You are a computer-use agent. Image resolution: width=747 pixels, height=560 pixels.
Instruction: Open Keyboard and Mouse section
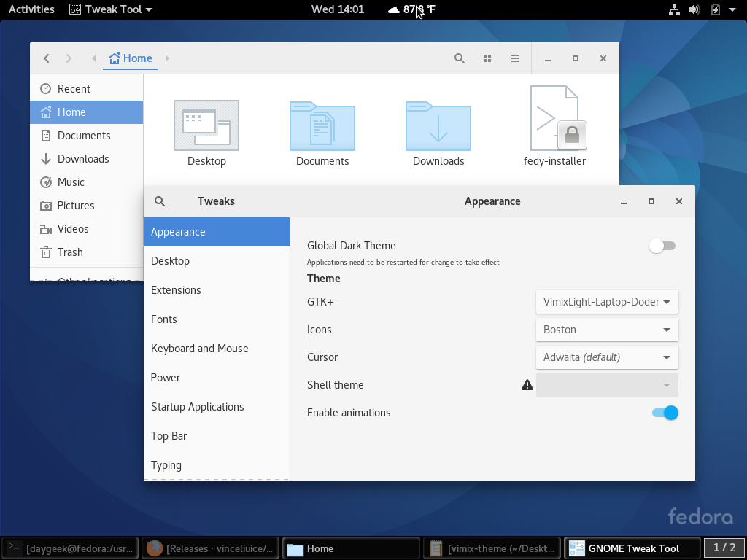[x=216, y=348]
